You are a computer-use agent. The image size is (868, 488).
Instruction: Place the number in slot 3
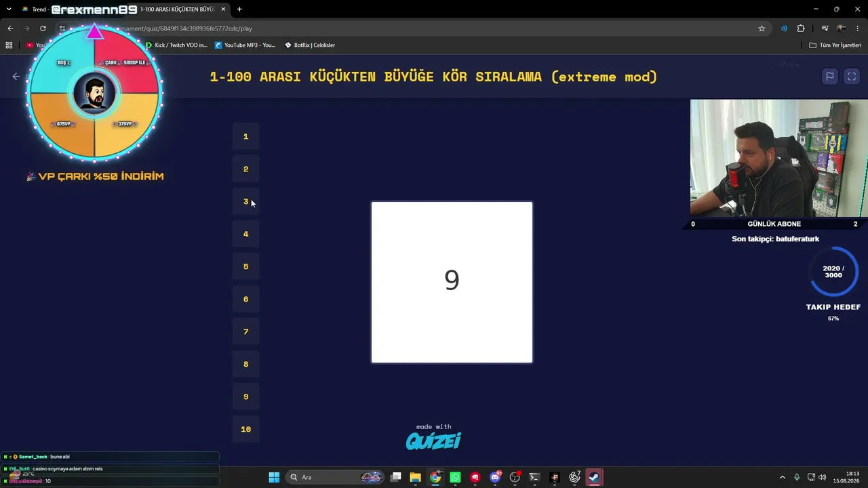tap(246, 201)
